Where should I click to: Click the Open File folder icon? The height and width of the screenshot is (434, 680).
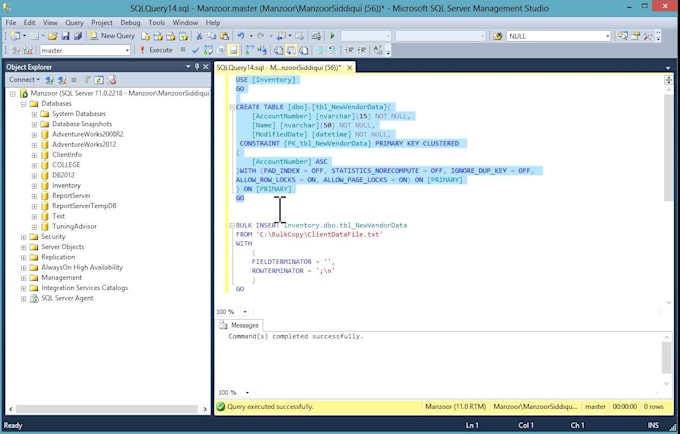coord(52,36)
